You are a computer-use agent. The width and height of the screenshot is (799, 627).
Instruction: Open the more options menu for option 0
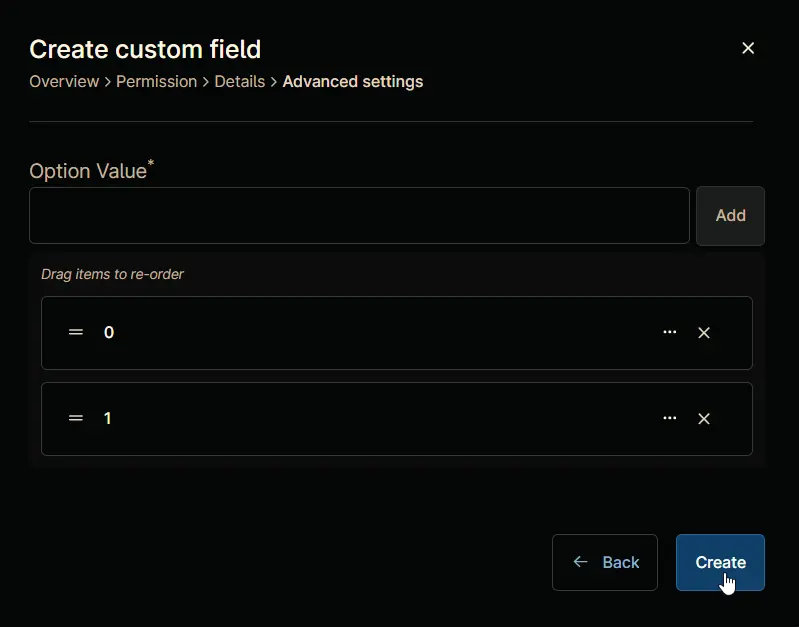670,332
